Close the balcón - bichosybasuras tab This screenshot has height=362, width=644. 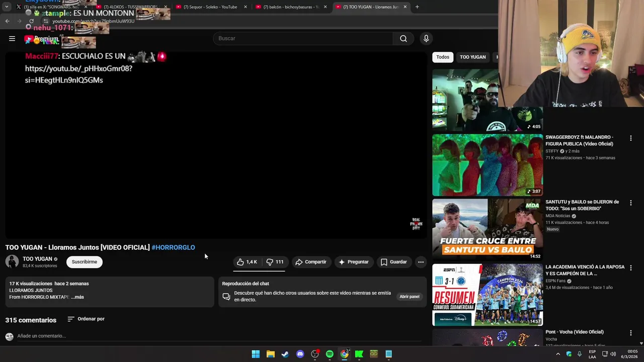(x=325, y=7)
